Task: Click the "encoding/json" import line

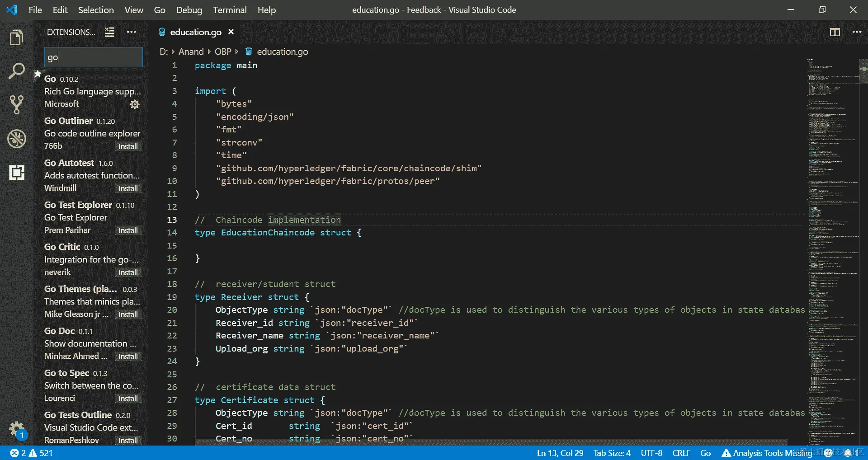Action: [x=255, y=117]
